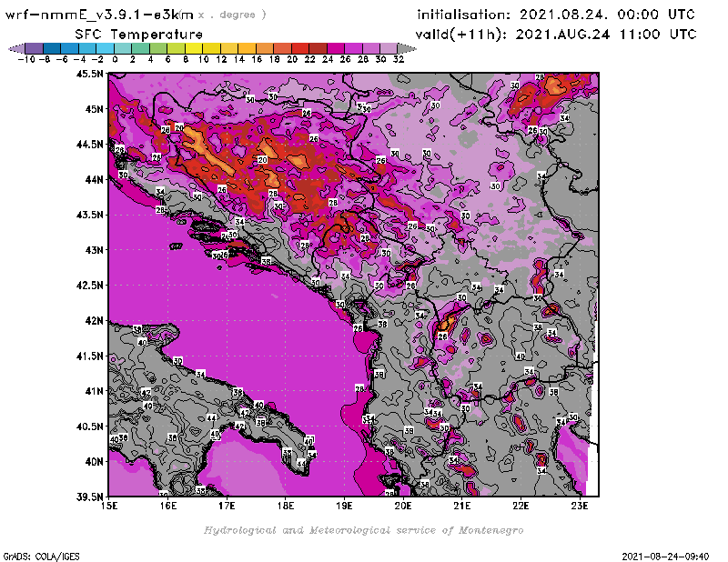Select the '40.5N' latitude axis label
Image resolution: width=728 pixels, height=562 pixels.
click(x=89, y=427)
